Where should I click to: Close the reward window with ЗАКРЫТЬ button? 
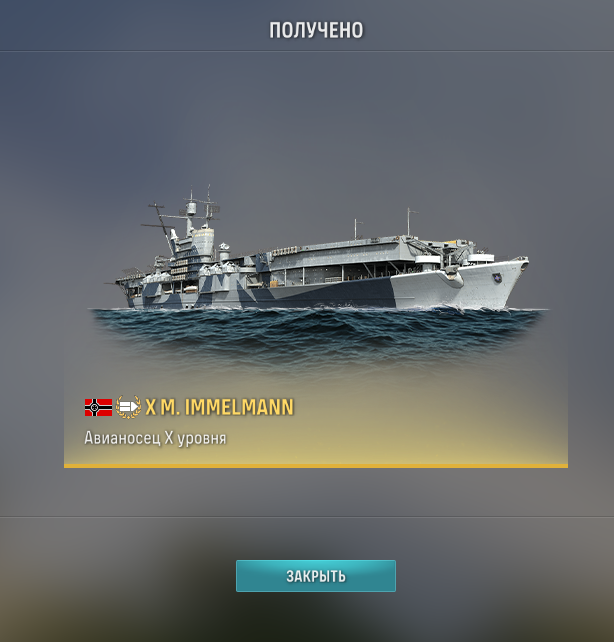point(316,576)
